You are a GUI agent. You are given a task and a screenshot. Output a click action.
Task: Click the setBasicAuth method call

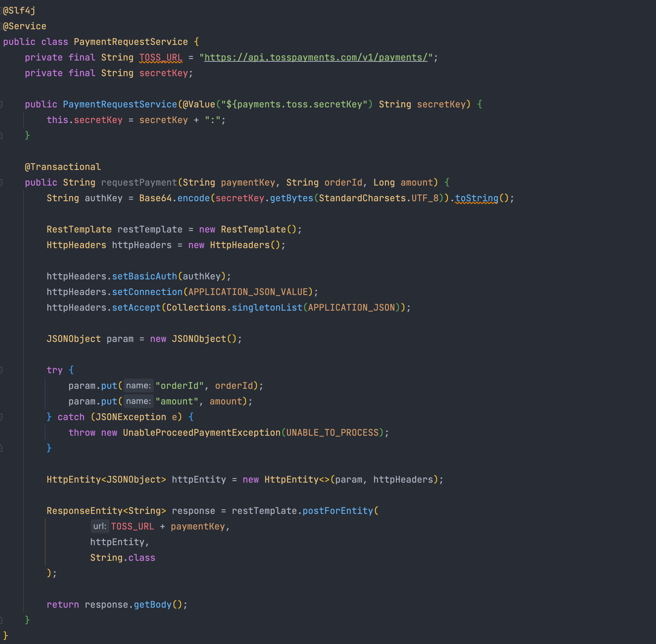pos(144,276)
